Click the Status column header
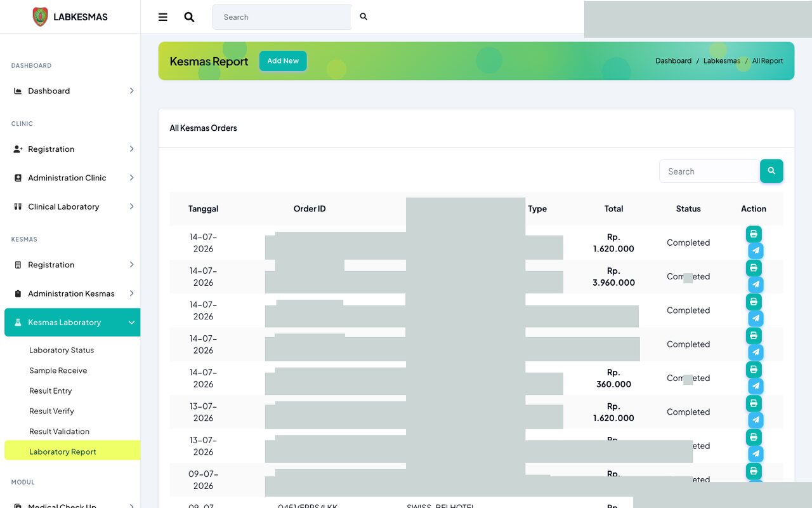 click(x=688, y=208)
